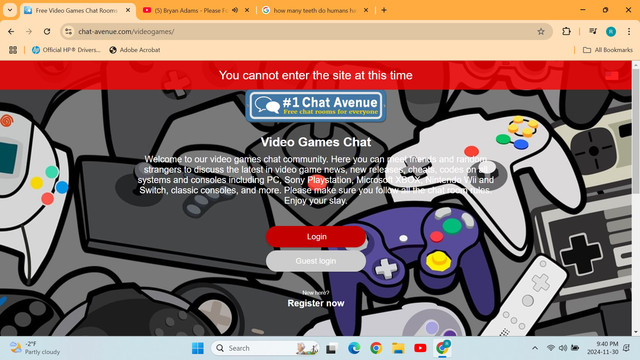Screen dimensions: 640x360
Task: Go forward to next page
Action: [29, 31]
